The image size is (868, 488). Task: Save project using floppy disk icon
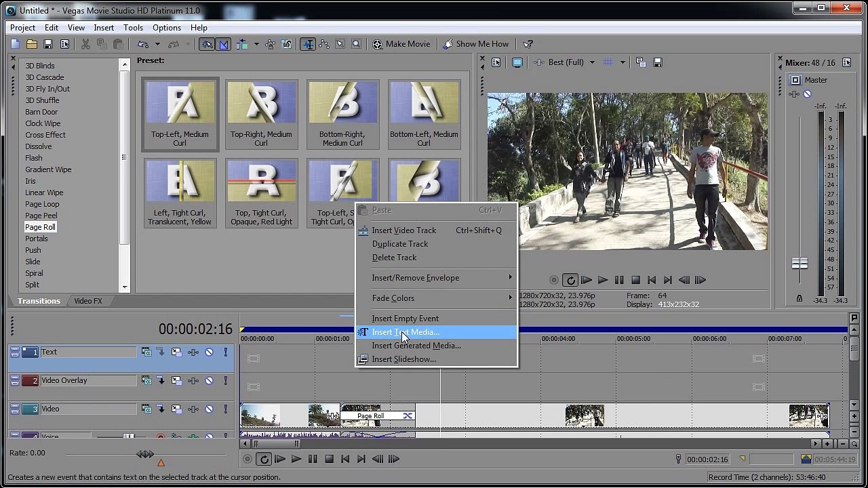coord(48,44)
